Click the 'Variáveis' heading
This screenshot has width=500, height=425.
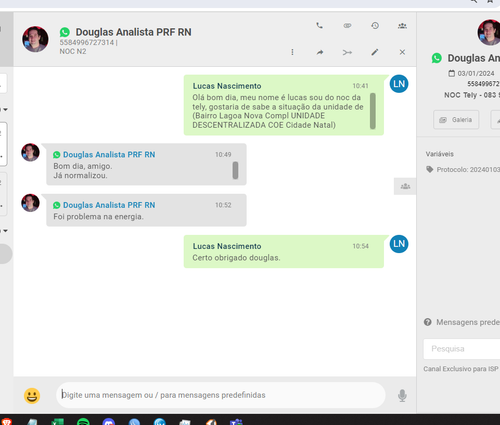[x=439, y=154]
